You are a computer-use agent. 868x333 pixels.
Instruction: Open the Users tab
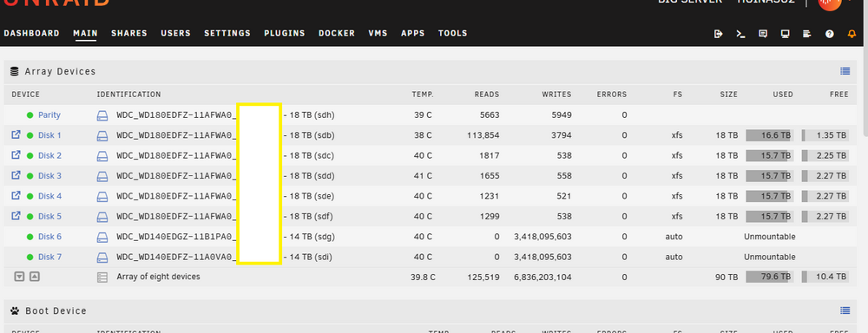(175, 33)
